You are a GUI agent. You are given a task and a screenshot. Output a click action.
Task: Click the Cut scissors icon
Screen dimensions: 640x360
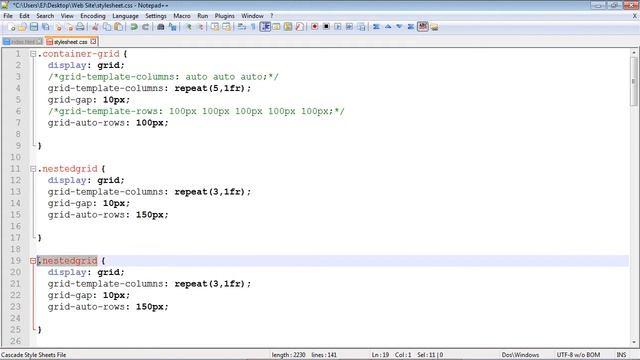[95, 27]
